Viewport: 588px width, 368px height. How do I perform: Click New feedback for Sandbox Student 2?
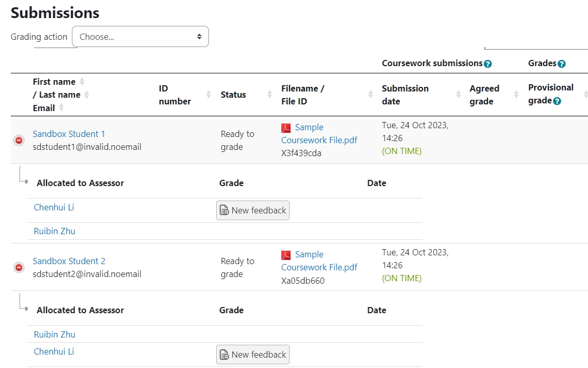(253, 354)
